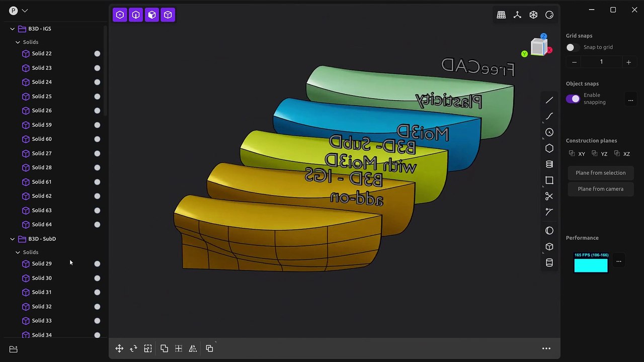Select the Box tool
This screenshot has width=644, height=362.
[x=549, y=247]
